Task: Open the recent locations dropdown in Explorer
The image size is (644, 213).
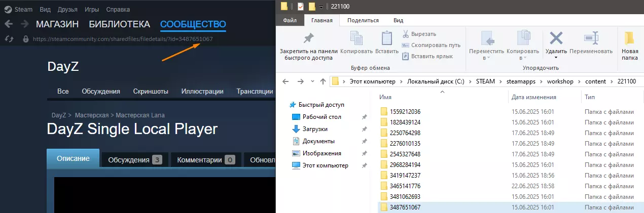Action: tap(312, 81)
